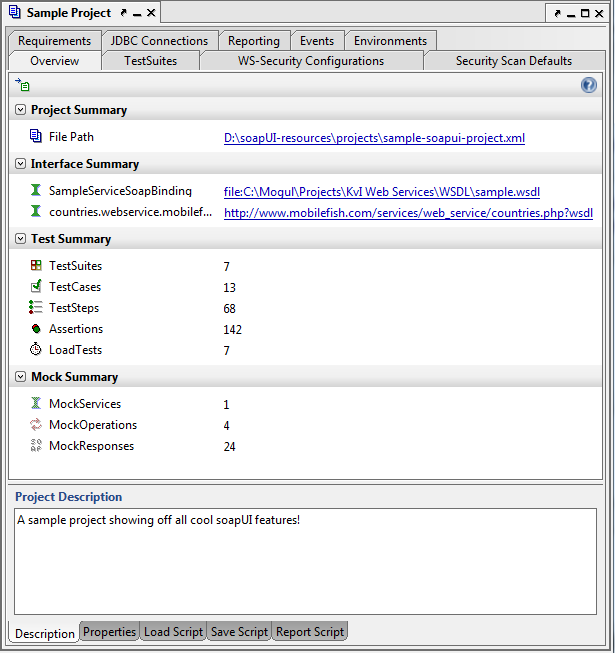The image size is (615, 653).
Task: Click the SampleServiceSoapBinding label
Action: click(x=120, y=191)
